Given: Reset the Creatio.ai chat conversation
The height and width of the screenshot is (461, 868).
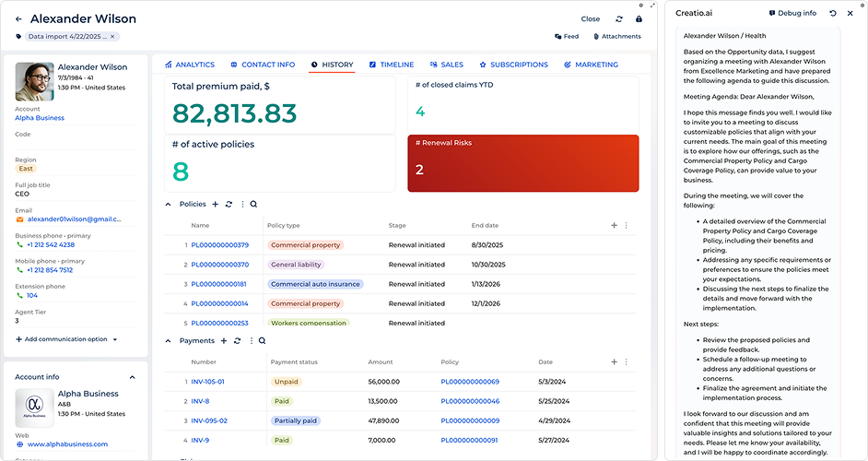Looking at the screenshot, I should (x=833, y=13).
